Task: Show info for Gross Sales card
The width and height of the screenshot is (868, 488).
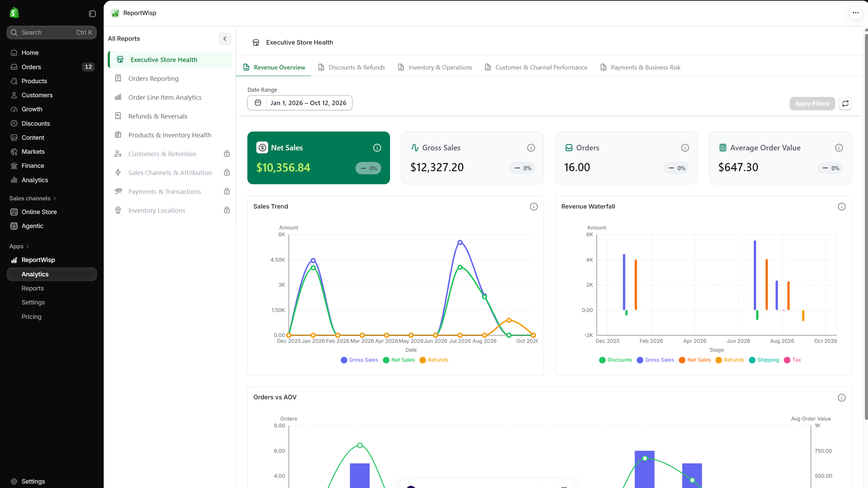Action: tap(531, 148)
